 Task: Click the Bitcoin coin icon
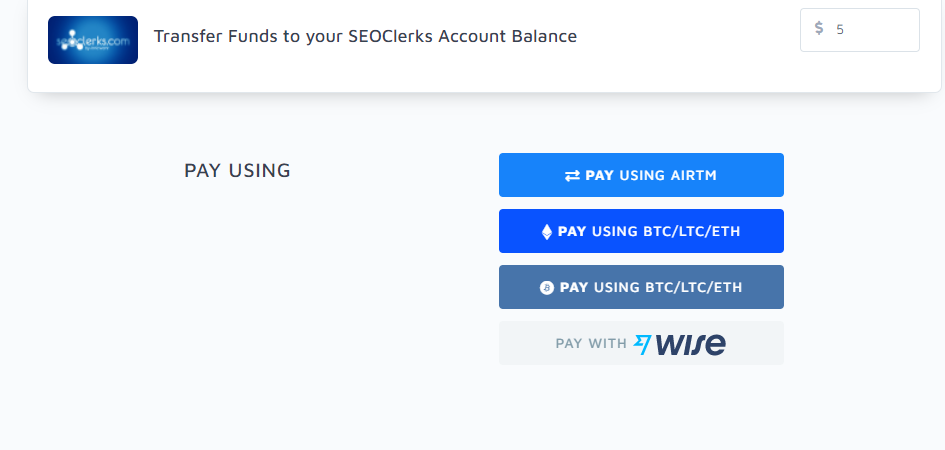[x=546, y=288]
